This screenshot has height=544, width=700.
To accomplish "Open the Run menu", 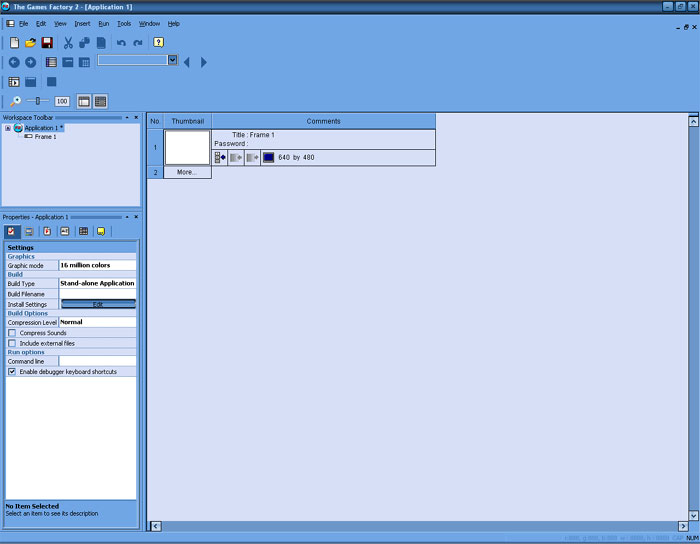I will point(104,24).
